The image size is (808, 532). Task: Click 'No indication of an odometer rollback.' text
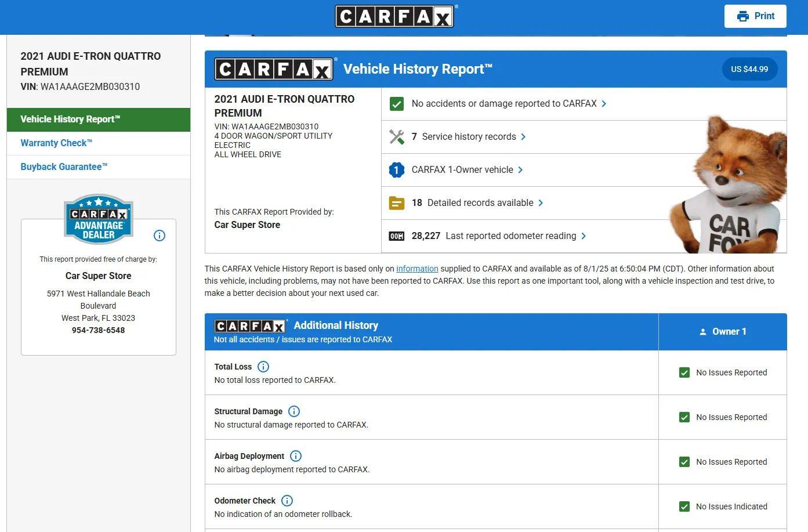283,514
